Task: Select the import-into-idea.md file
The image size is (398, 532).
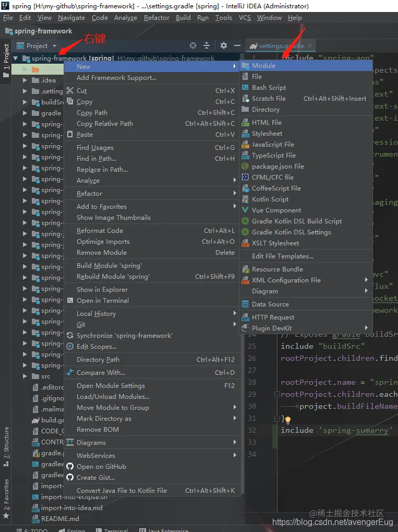Action: click(71, 508)
